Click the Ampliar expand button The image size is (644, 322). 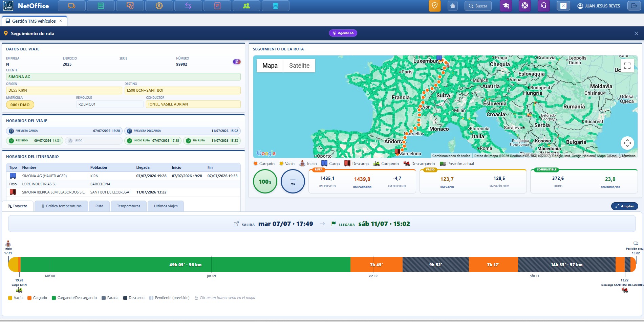(x=624, y=206)
